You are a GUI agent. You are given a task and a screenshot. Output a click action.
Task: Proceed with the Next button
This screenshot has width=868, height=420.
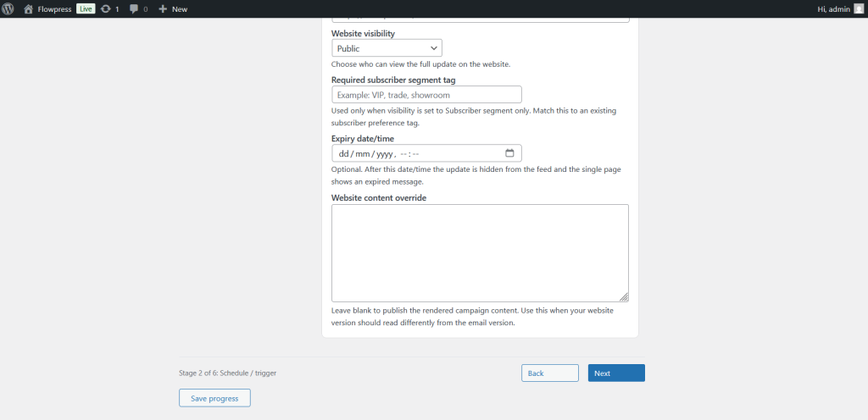(x=616, y=373)
